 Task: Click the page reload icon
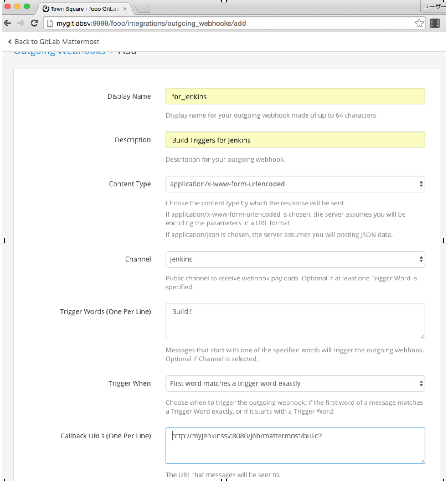point(34,23)
